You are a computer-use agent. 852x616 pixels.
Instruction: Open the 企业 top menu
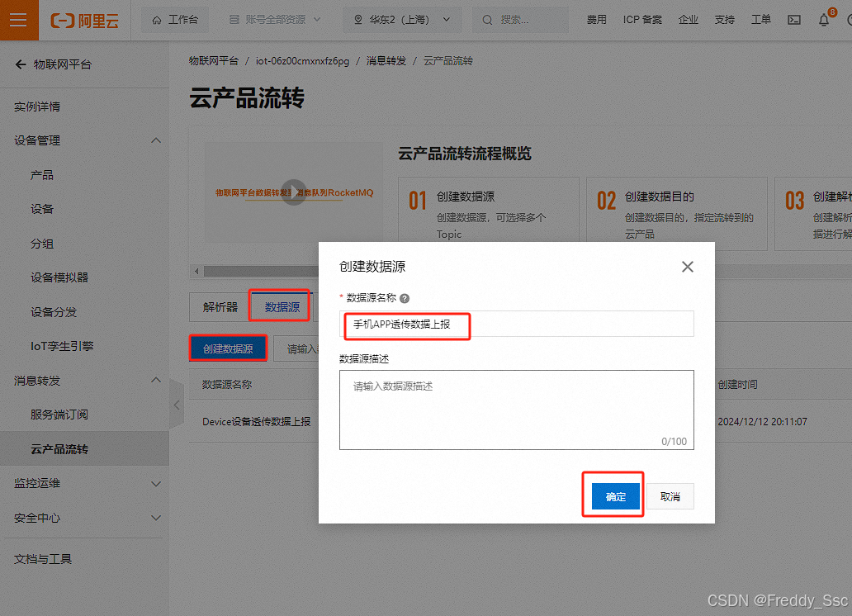688,20
